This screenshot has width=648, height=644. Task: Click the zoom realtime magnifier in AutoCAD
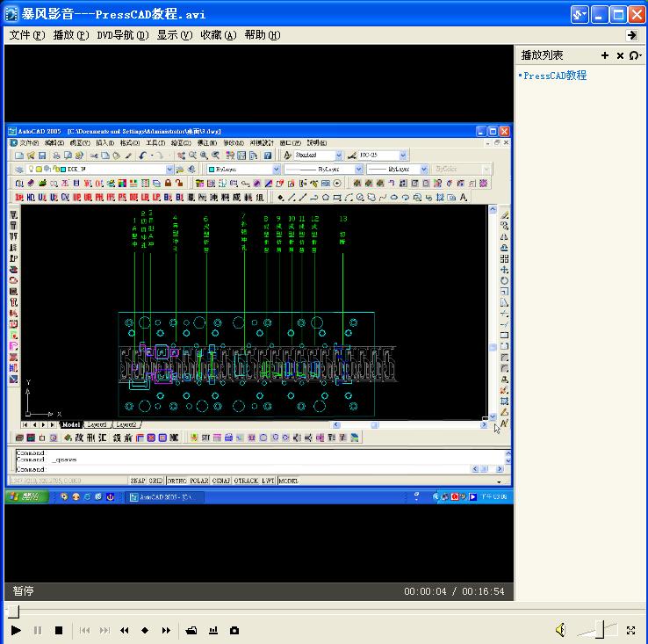(193, 156)
